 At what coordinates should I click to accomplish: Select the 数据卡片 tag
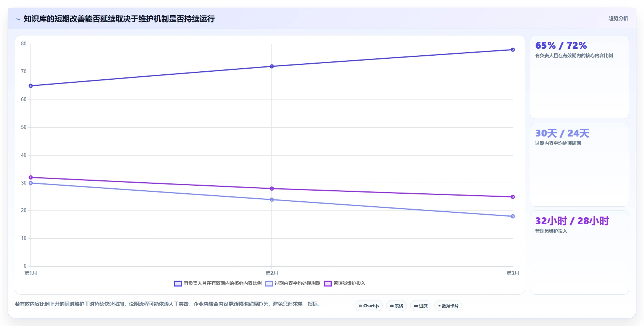448,306
